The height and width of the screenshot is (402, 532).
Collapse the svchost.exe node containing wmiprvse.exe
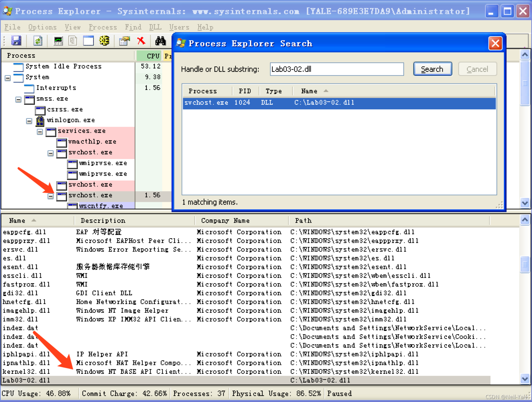(x=50, y=153)
